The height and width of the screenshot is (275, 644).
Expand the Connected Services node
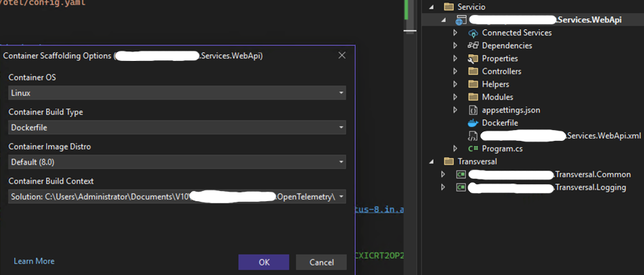455,33
